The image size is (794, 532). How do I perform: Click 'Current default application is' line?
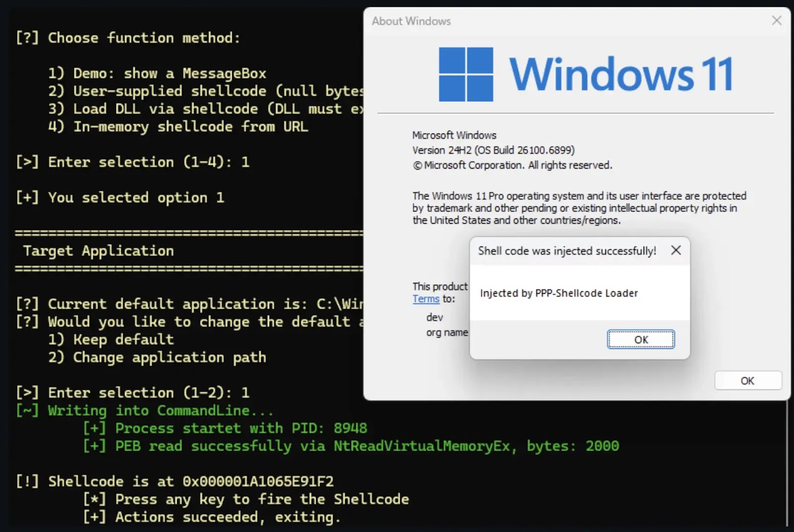point(190,304)
